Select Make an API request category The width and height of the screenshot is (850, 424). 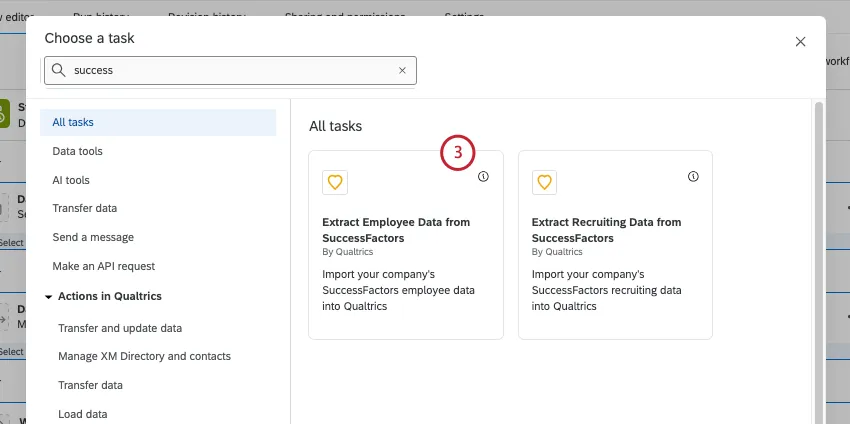(103, 266)
